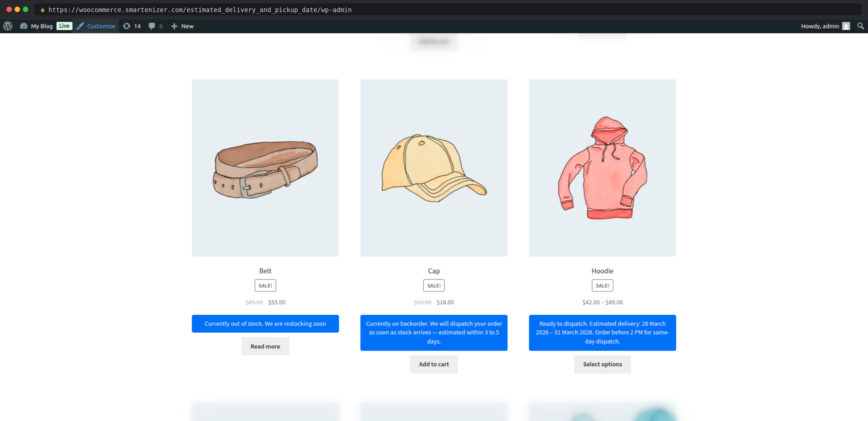Focus the browser address bar URL
868x421 pixels.
(200, 10)
